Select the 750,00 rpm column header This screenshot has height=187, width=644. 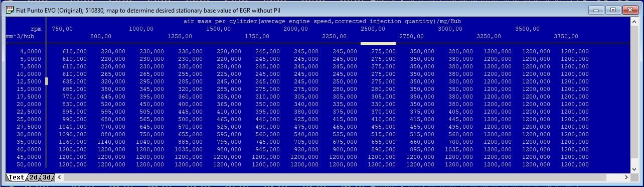[62, 29]
